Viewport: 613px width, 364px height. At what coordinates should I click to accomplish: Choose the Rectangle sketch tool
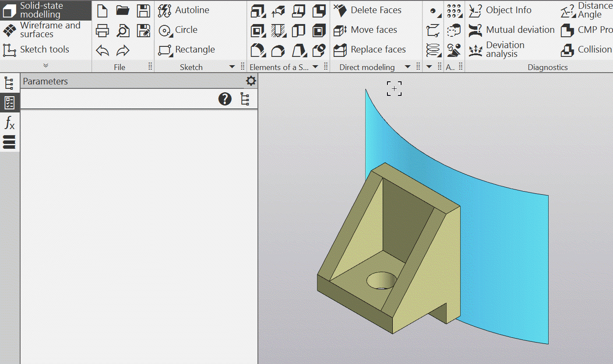coord(187,50)
